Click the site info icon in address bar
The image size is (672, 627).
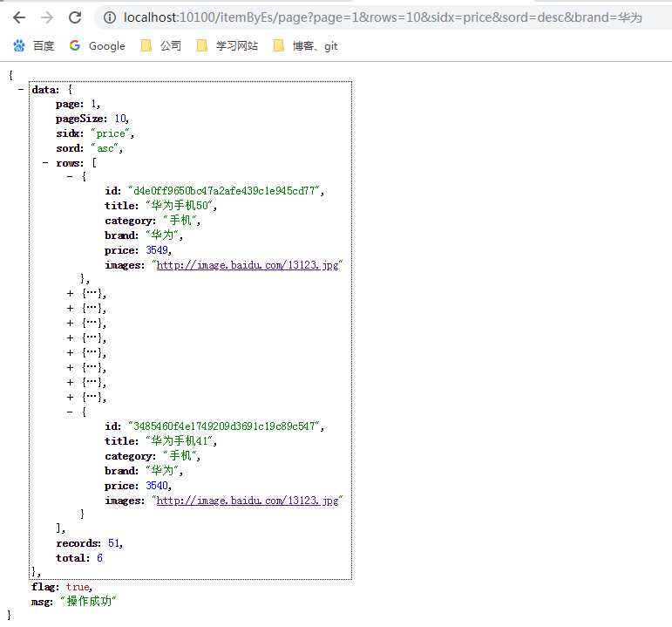(110, 17)
